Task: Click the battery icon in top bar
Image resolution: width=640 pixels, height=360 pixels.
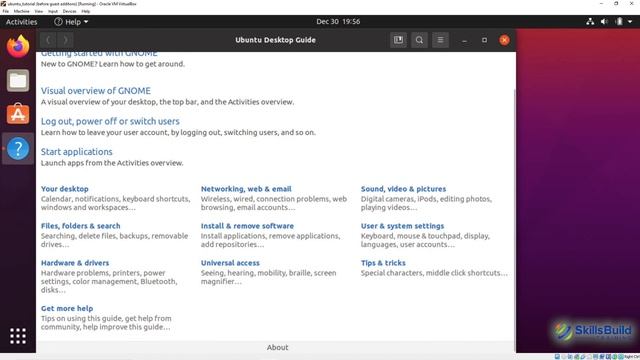Action: (619, 22)
